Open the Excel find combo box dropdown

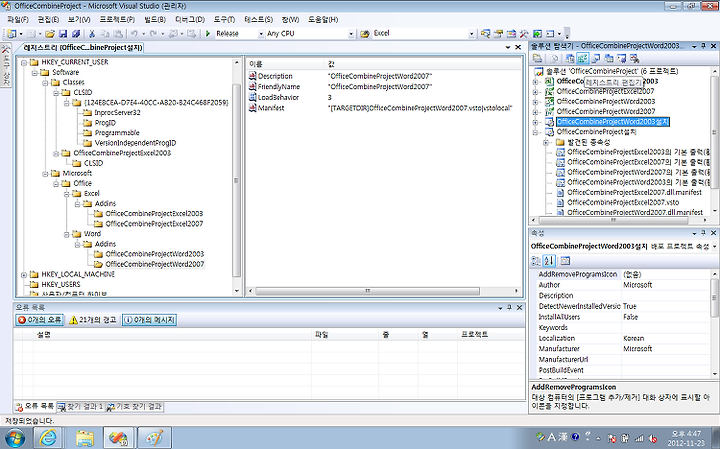pyautogui.click(x=471, y=34)
